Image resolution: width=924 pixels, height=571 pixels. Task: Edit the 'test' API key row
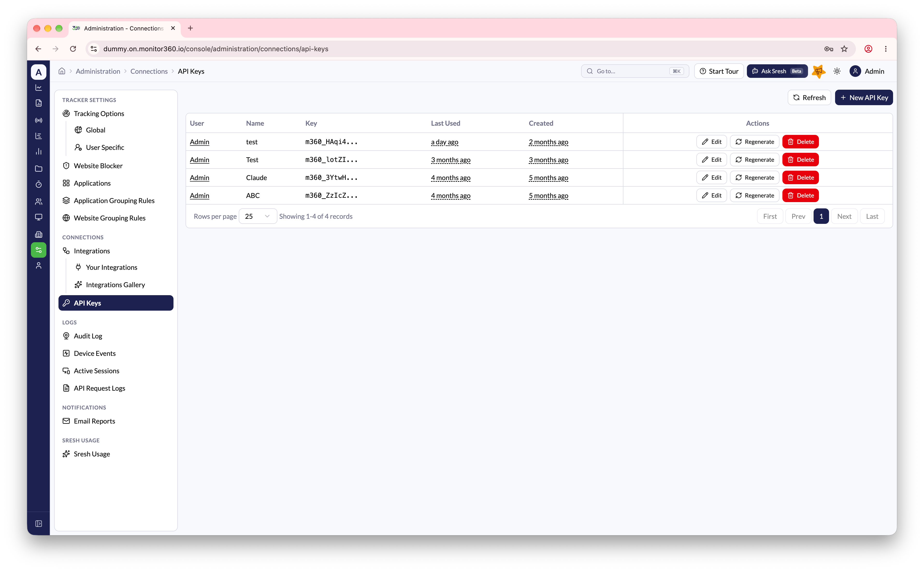[712, 142]
